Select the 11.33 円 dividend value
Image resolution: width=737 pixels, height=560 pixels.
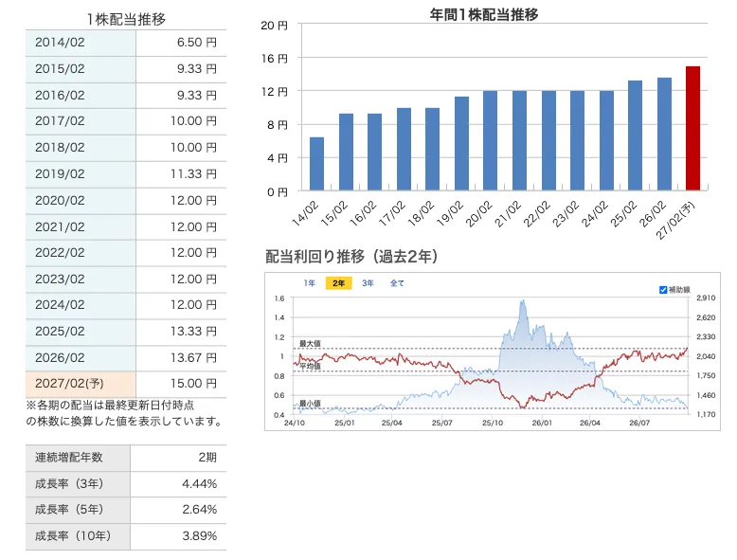(x=193, y=174)
